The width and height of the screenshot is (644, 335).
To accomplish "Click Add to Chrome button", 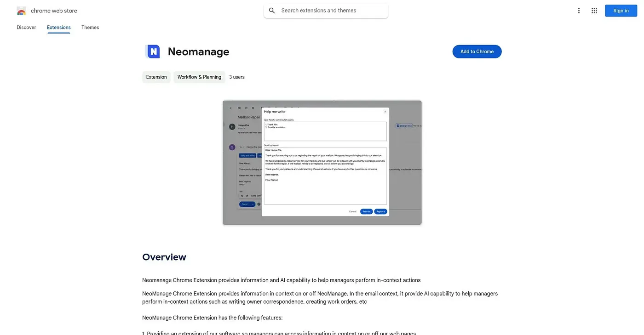I will 477,51.
